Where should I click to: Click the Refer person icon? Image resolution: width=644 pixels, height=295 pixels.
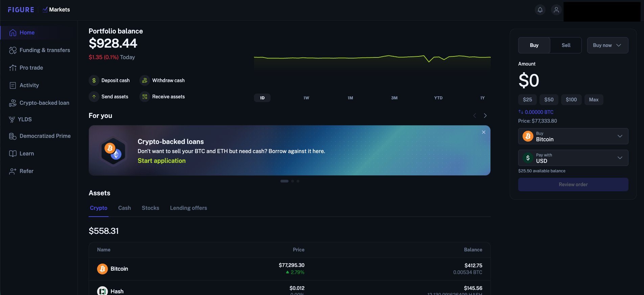pyautogui.click(x=13, y=171)
